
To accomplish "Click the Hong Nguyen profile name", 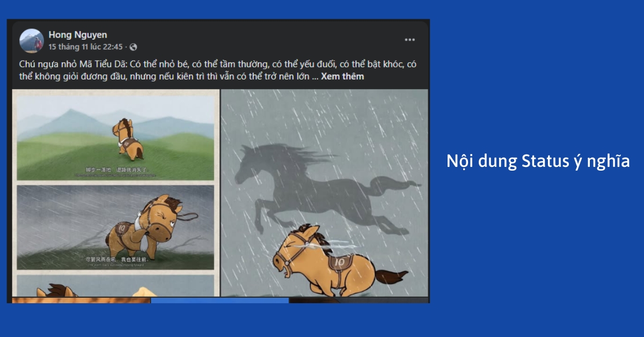I will click(78, 35).
